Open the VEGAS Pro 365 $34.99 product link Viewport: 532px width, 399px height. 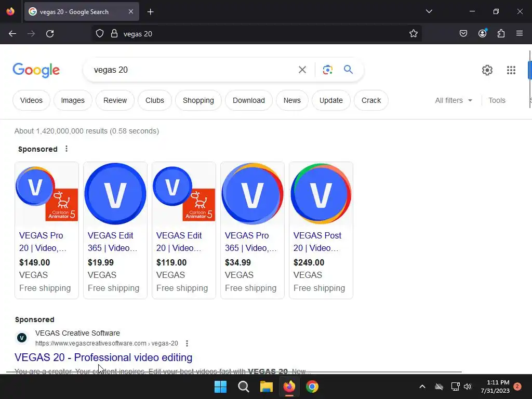click(x=251, y=242)
